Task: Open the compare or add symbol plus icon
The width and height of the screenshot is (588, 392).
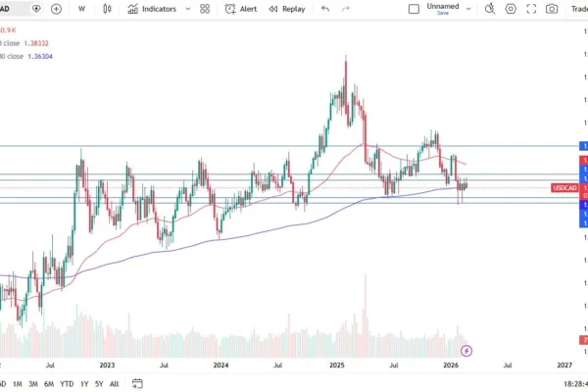Action: [x=56, y=9]
